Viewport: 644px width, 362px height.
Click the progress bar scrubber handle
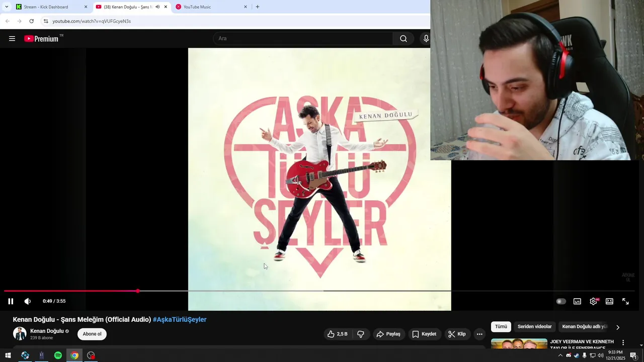point(138,291)
